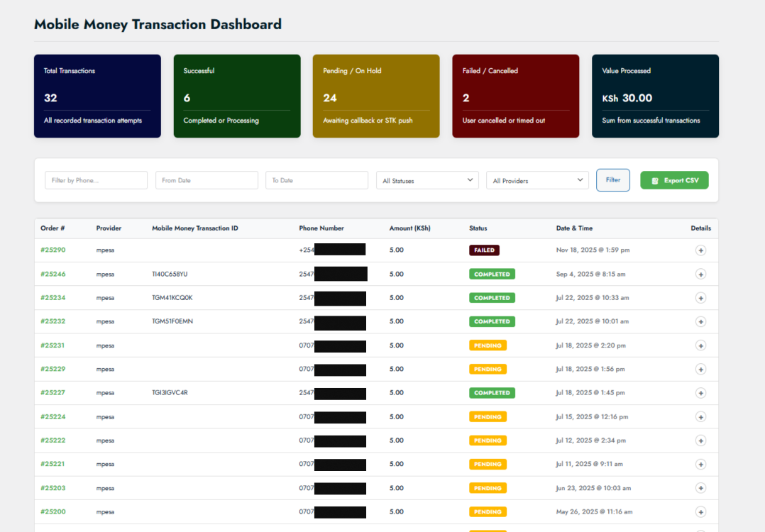Open the All Providers dropdown
The height and width of the screenshot is (532, 765).
tap(537, 180)
